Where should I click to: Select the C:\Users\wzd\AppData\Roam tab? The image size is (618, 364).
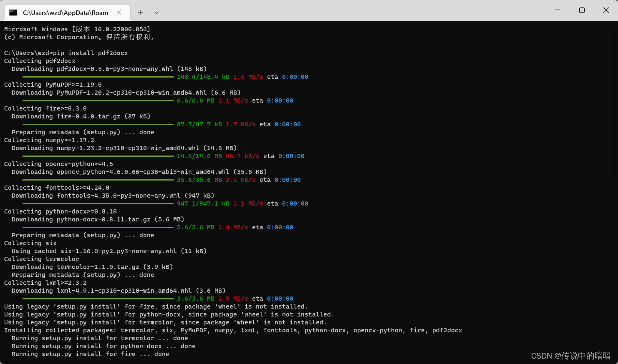[67, 13]
